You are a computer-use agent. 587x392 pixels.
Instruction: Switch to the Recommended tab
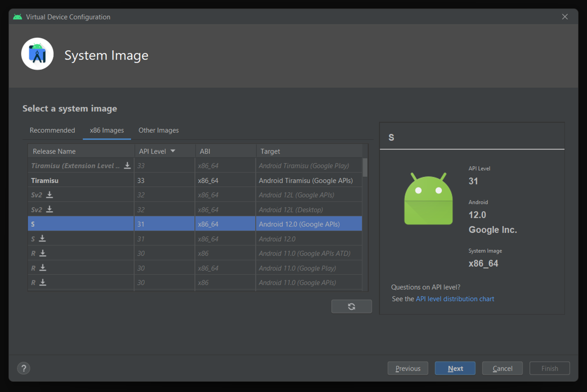[x=52, y=130]
